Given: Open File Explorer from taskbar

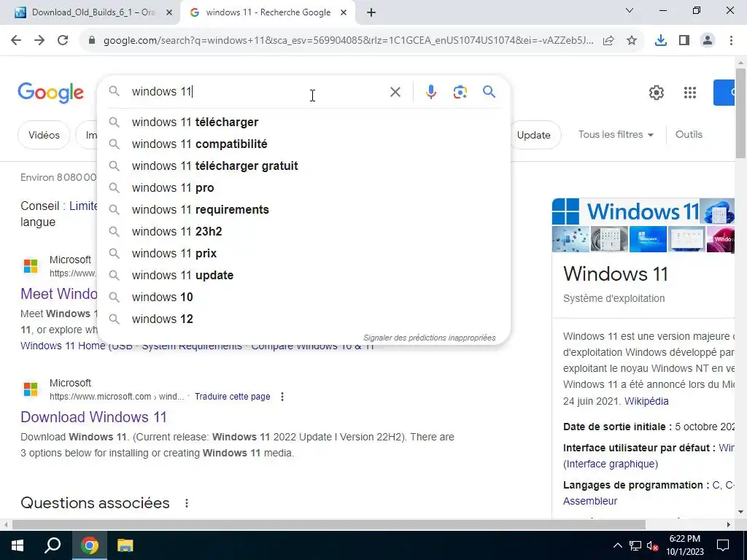Looking at the screenshot, I should (125, 545).
